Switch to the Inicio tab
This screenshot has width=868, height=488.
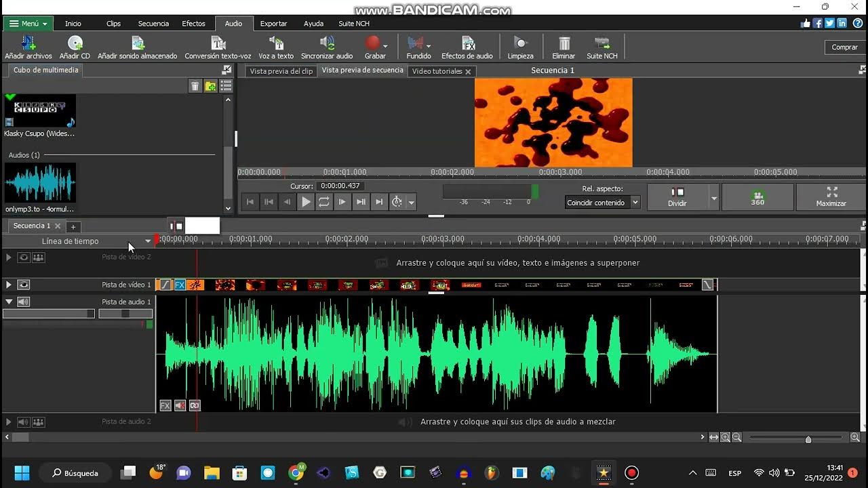click(73, 24)
